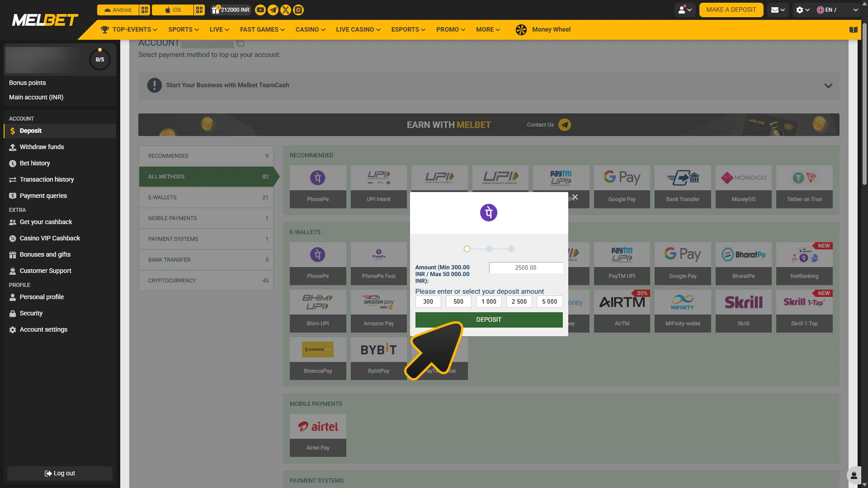Expand the SPORTS menu

coord(184,30)
